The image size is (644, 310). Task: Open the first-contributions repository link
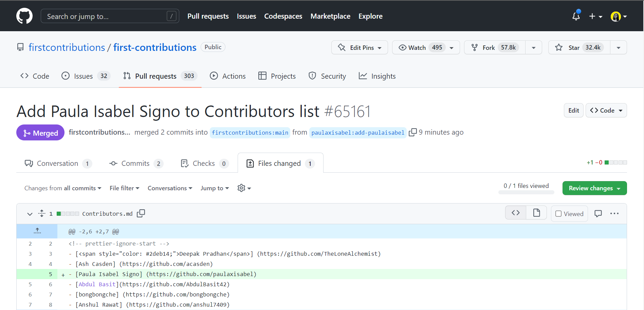[x=155, y=47]
